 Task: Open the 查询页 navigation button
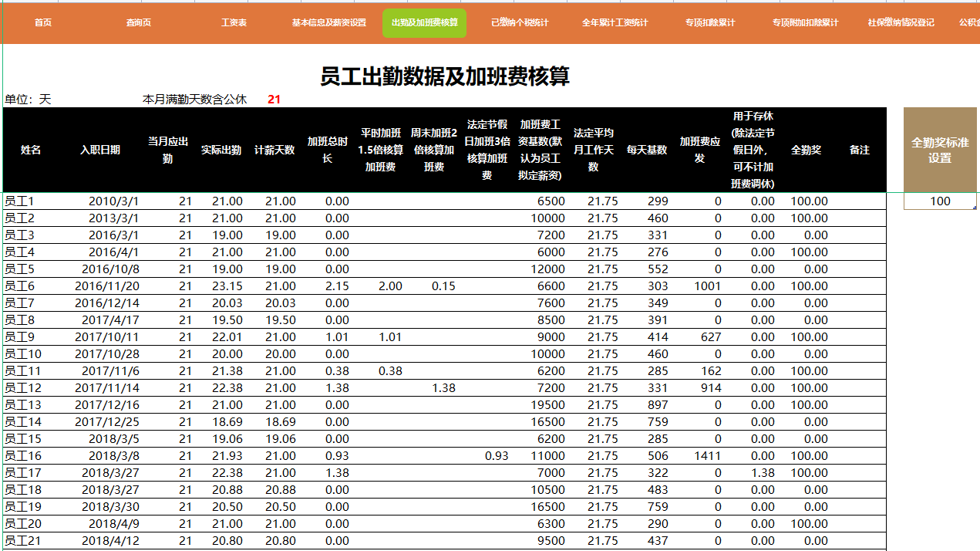tap(139, 23)
